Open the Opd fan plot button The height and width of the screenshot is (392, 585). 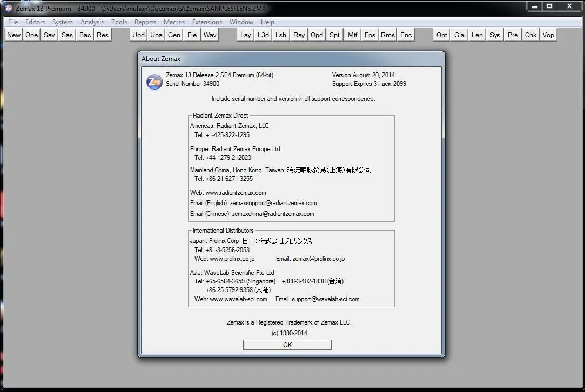coord(317,35)
